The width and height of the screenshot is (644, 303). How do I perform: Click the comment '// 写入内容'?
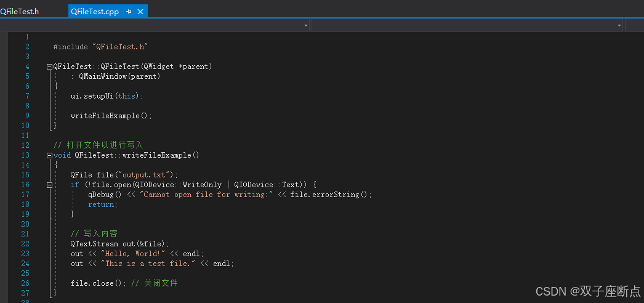click(x=94, y=233)
